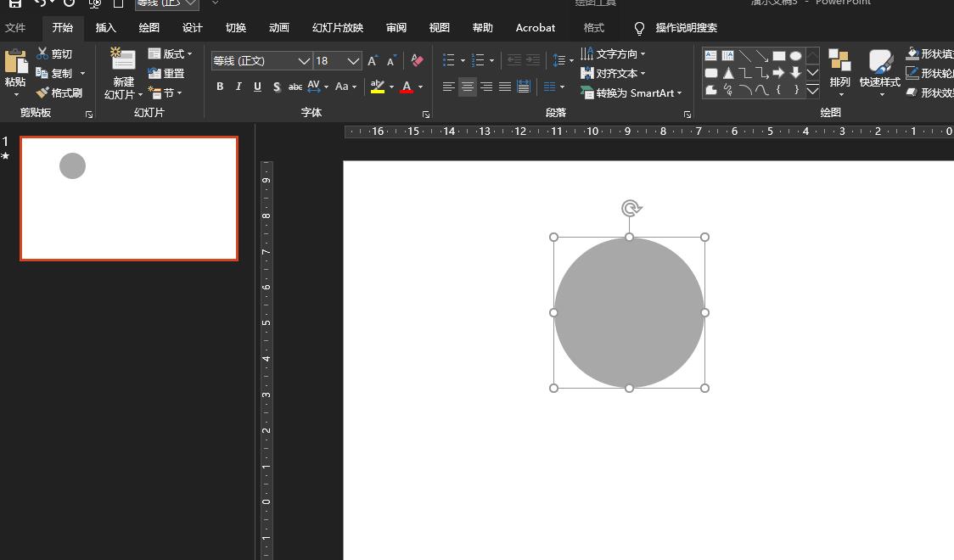The height and width of the screenshot is (560, 954).
Task: Click the Format Painter (格式刷) icon
Action: (x=42, y=92)
